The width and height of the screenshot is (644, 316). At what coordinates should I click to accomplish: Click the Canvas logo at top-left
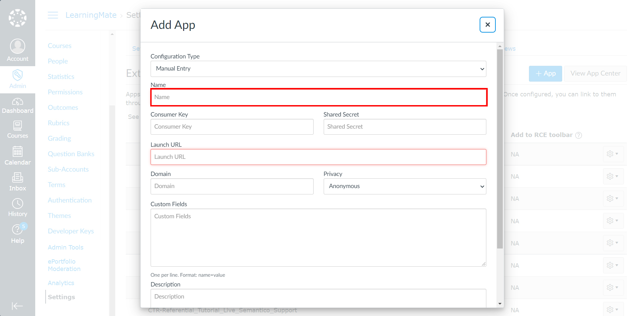click(17, 18)
